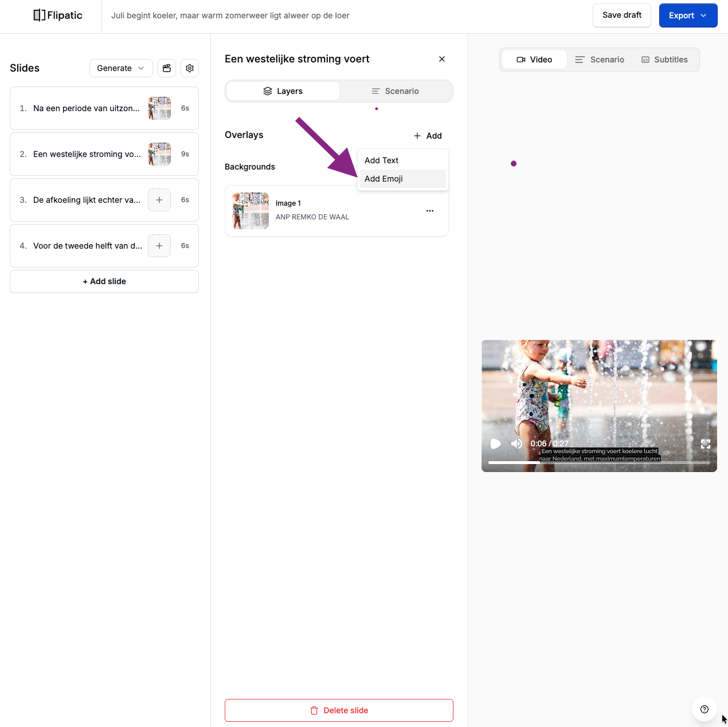The image size is (728, 727).
Task: Click the project title 'Juli begint koeler...'
Action: [230, 15]
